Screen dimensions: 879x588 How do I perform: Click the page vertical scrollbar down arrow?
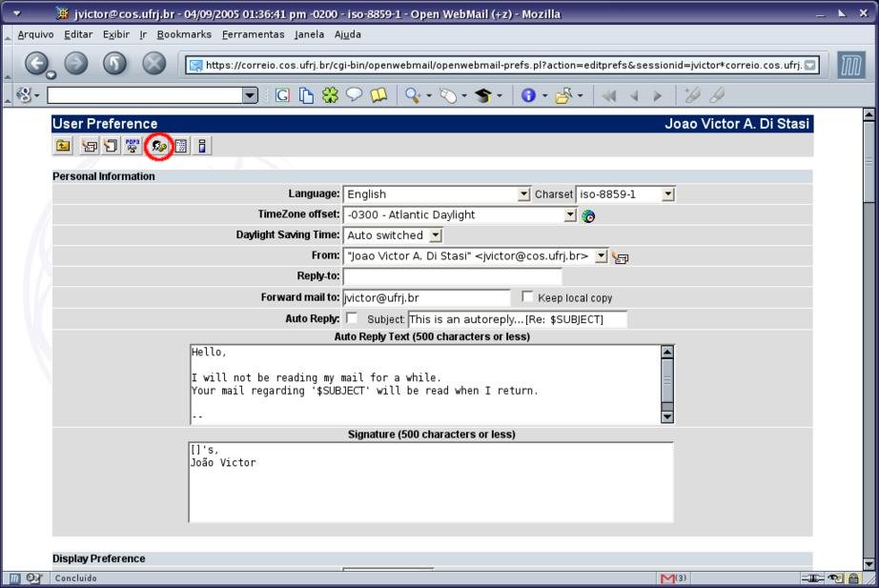tap(869, 564)
